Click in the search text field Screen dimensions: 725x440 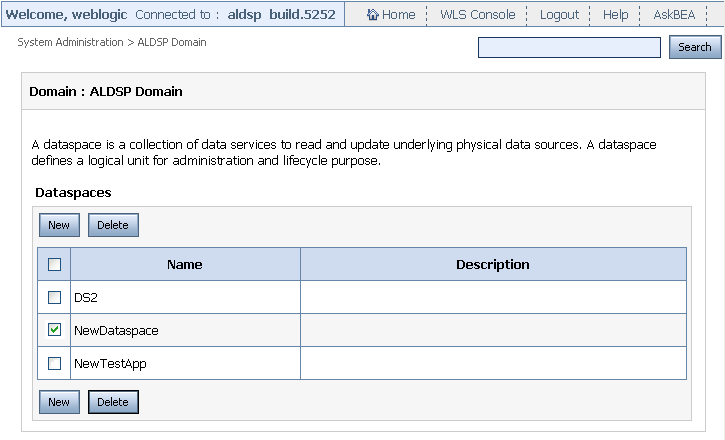tap(569, 48)
